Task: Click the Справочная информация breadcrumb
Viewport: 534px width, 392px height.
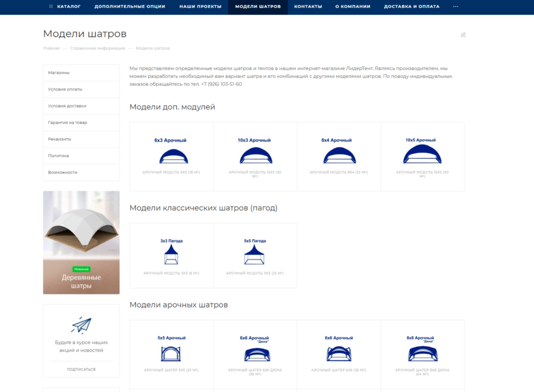Action: click(98, 48)
